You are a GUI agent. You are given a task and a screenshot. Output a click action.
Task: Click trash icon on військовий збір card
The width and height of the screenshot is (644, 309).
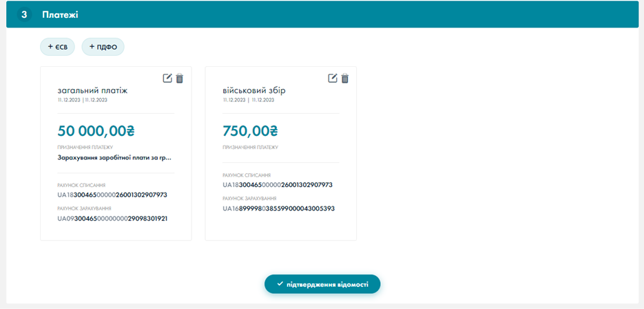coord(345,78)
